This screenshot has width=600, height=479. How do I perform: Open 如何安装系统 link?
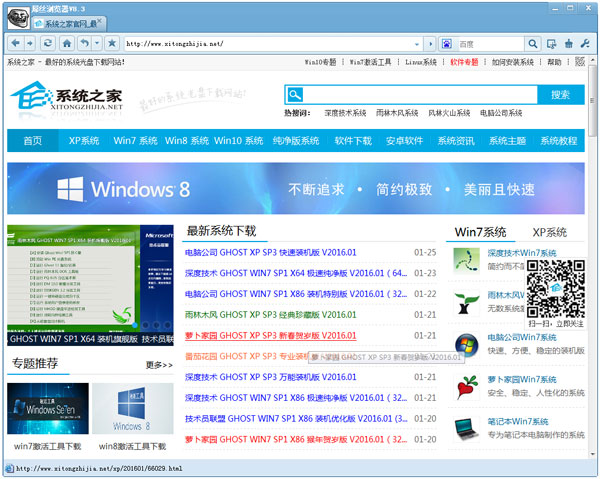(x=513, y=62)
